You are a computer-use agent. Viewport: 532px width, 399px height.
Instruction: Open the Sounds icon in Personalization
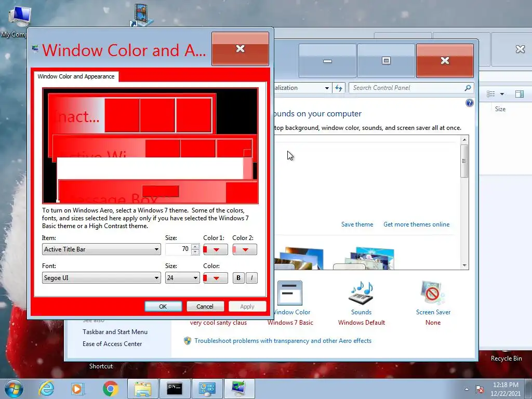click(x=362, y=292)
